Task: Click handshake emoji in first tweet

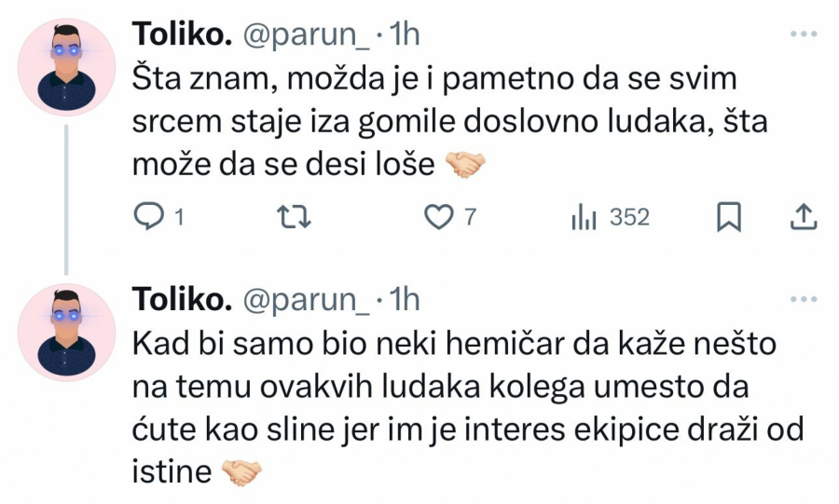Action: (466, 165)
